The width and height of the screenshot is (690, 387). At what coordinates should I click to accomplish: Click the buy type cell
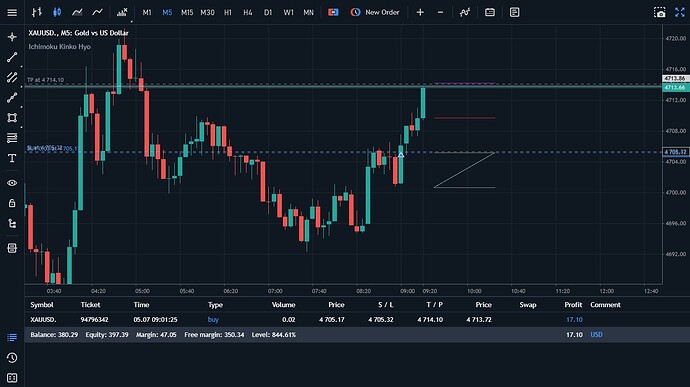[213, 320]
